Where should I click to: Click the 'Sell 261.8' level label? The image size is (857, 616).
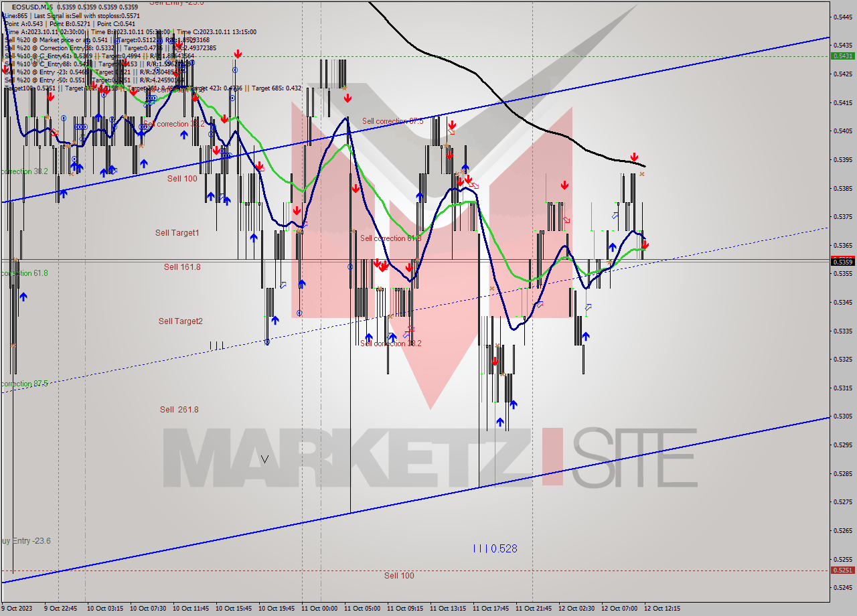click(x=179, y=410)
